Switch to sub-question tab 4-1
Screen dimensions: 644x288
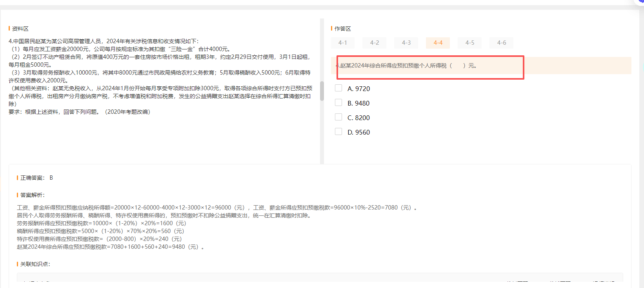pos(343,43)
